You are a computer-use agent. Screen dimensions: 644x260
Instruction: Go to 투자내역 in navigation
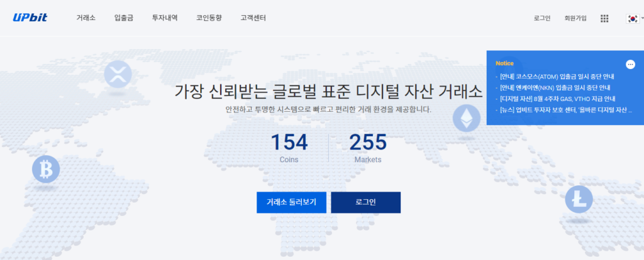pyautogui.click(x=165, y=18)
